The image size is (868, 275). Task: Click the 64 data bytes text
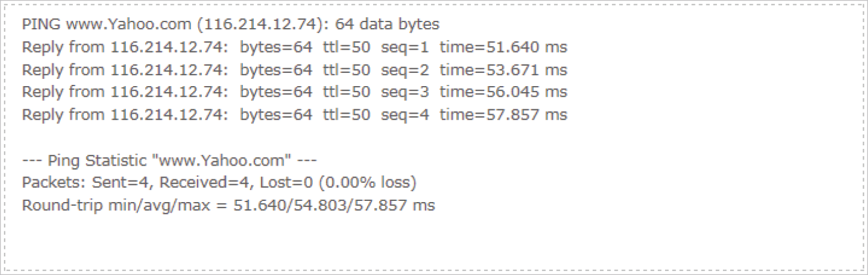[387, 25]
